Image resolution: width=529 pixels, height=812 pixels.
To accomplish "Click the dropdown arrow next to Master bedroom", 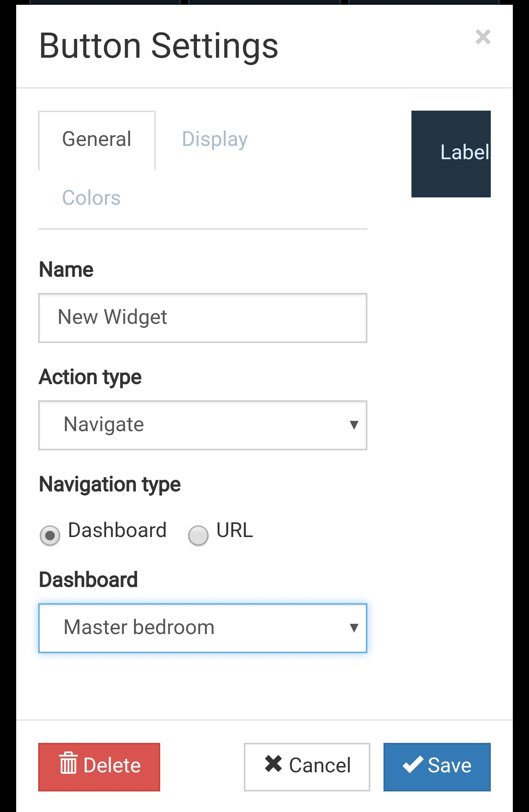I will point(354,627).
